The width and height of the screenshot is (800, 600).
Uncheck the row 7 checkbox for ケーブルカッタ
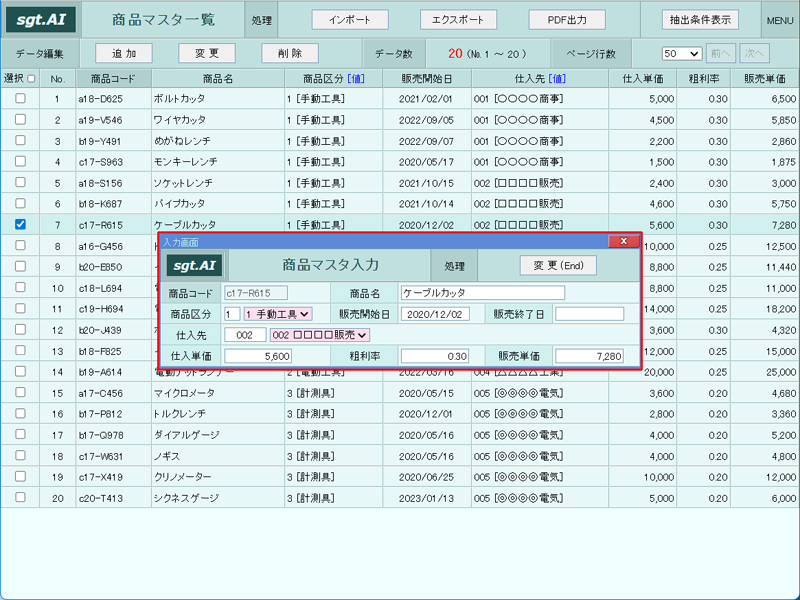click(x=20, y=224)
